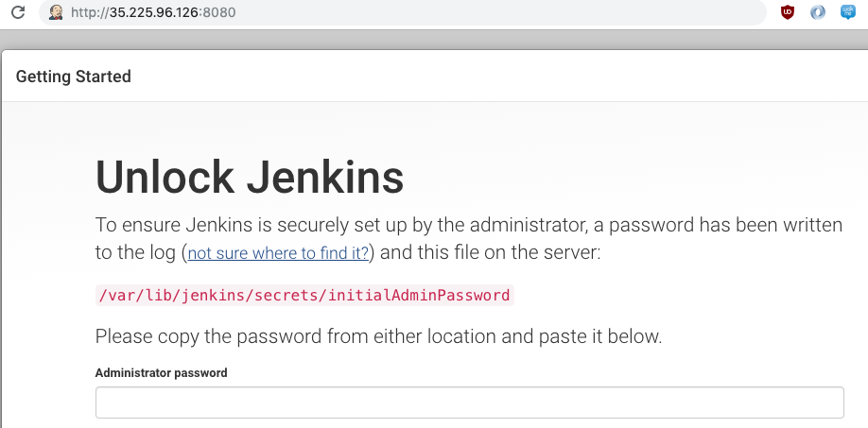Screen dimensions: 868x428
Task: Click the blue ring-shaped extension icon
Action: (x=818, y=12)
